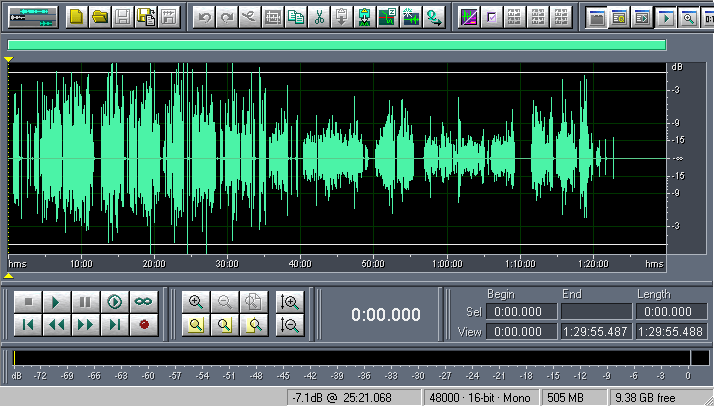Screen dimensions: 714x406
Task: Click the circled Play to End button
Action: click(114, 302)
